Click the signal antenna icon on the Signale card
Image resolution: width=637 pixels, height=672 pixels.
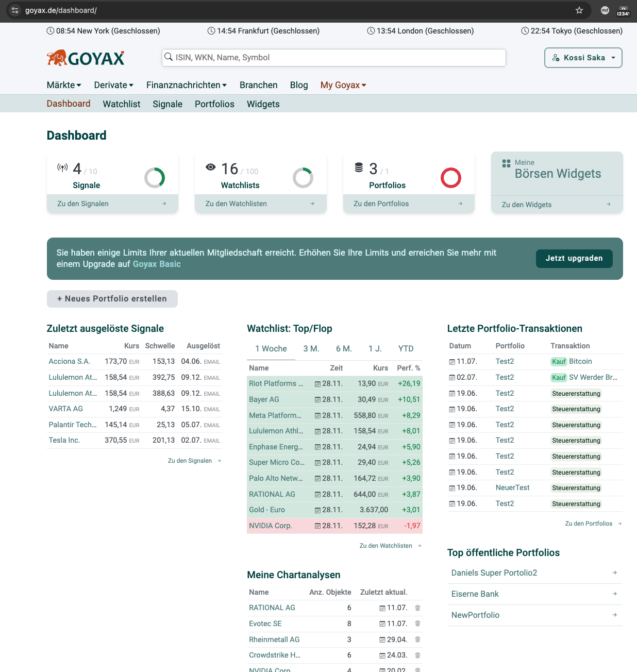[62, 167]
